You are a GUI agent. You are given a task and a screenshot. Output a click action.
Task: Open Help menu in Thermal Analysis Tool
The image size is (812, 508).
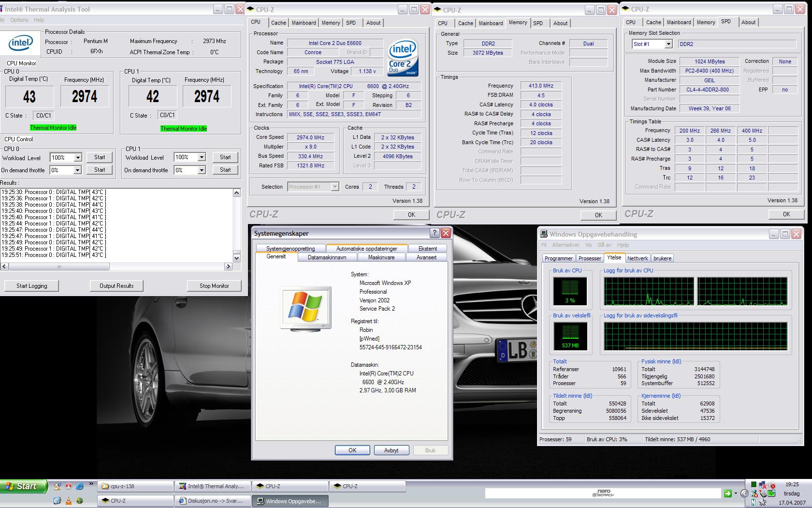pyautogui.click(x=39, y=20)
